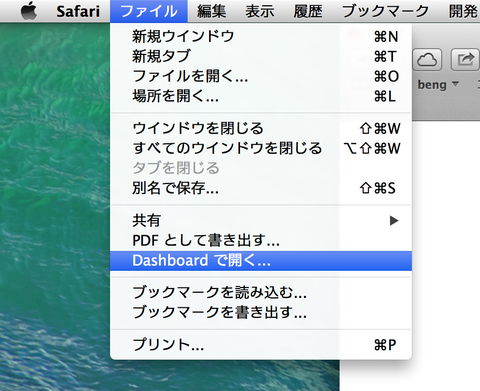Choose ウインドウを閉じる menu entry
The width and height of the screenshot is (480, 391).
click(x=261, y=128)
